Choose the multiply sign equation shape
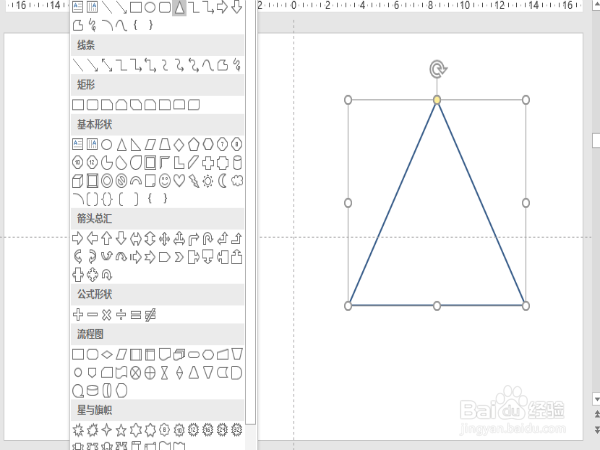 107,315
